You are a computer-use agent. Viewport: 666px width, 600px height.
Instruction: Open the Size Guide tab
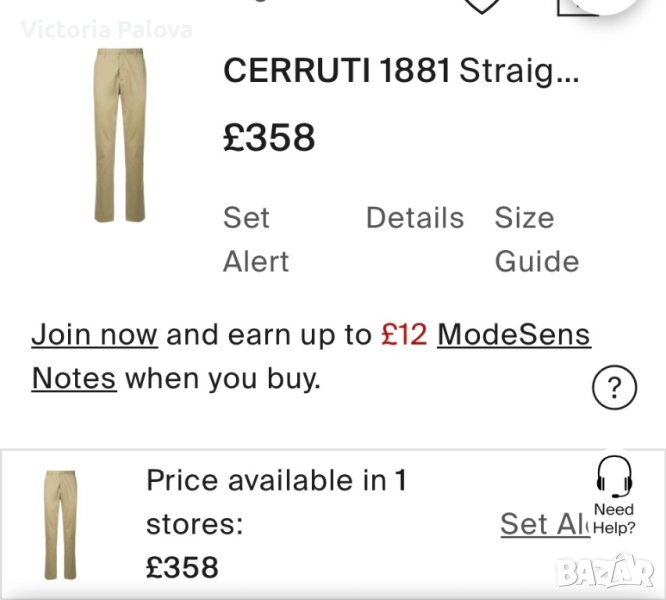pyautogui.click(x=536, y=240)
